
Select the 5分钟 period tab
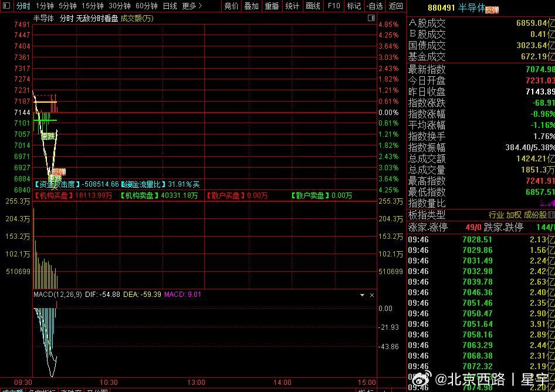(x=67, y=6)
